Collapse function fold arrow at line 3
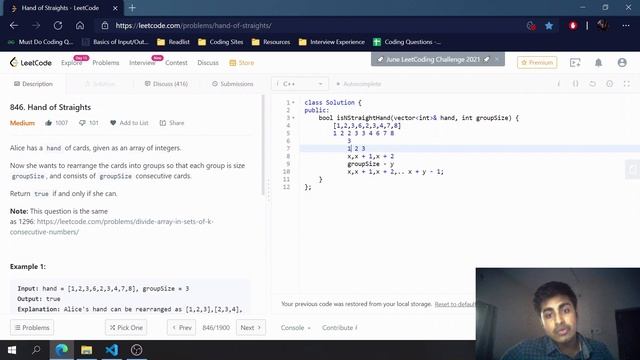640x360 pixels. 293,118
